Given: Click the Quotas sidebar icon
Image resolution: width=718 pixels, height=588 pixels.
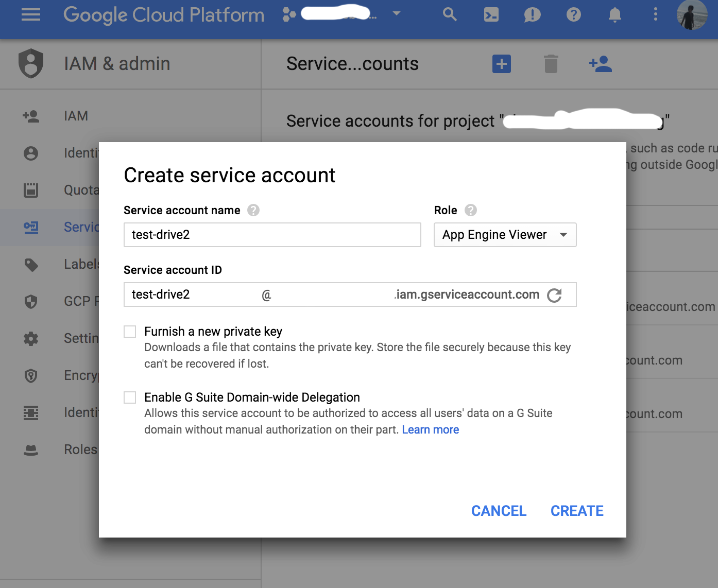Looking at the screenshot, I should [x=31, y=190].
